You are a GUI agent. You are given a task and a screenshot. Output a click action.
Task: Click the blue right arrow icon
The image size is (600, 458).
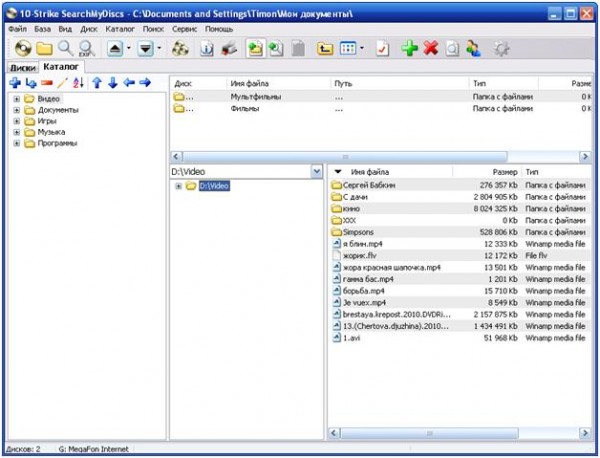pos(145,82)
